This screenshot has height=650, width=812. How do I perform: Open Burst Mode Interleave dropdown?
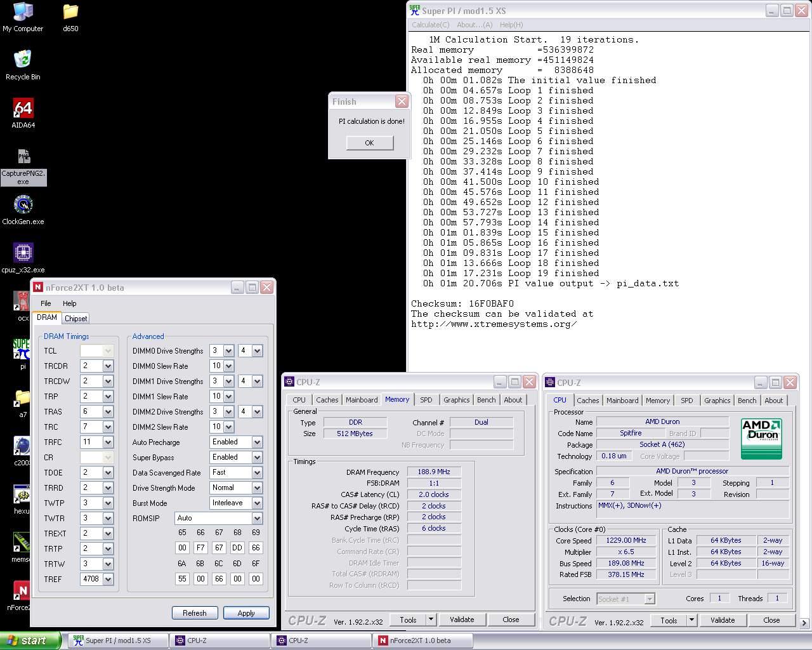click(257, 503)
